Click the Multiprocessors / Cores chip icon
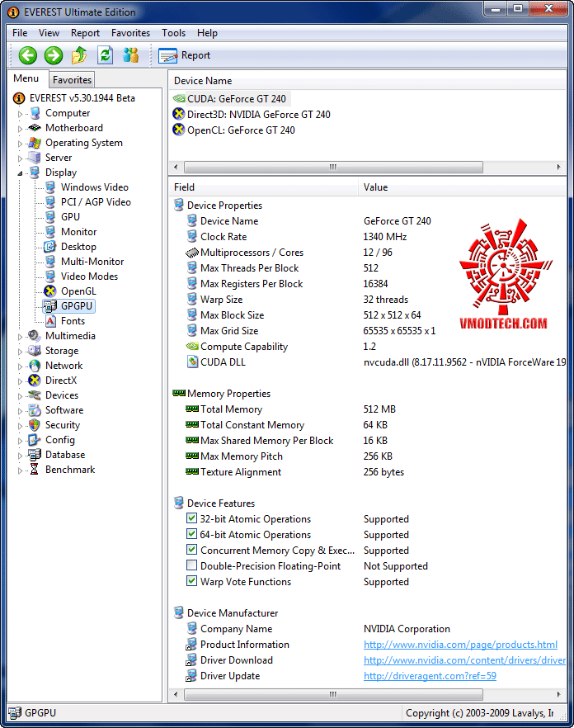This screenshot has height=728, width=574. click(x=192, y=253)
